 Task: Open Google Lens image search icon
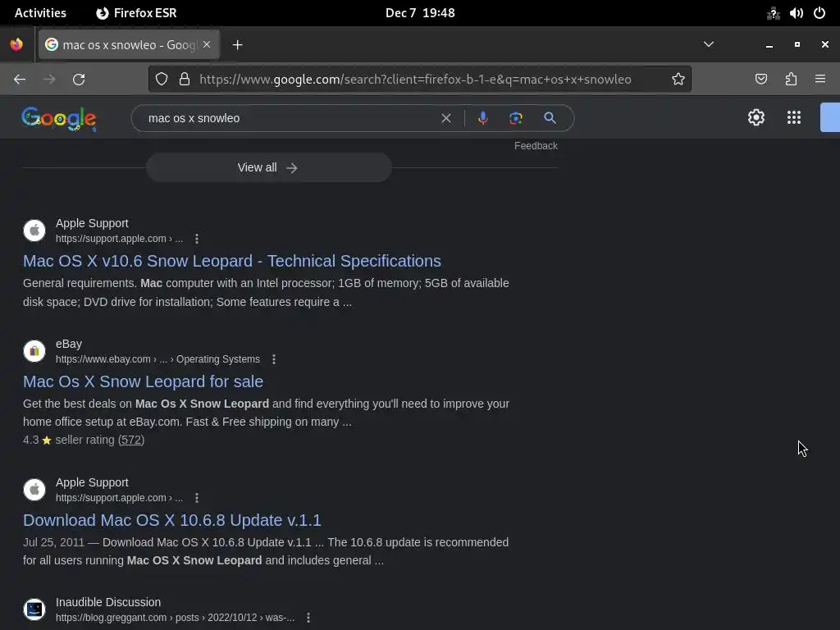[515, 118]
